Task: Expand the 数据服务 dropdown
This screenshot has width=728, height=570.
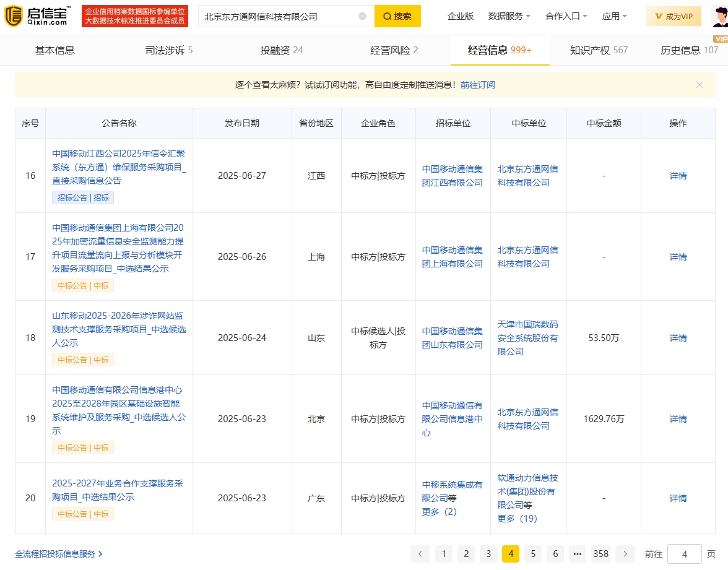Action: [x=509, y=16]
